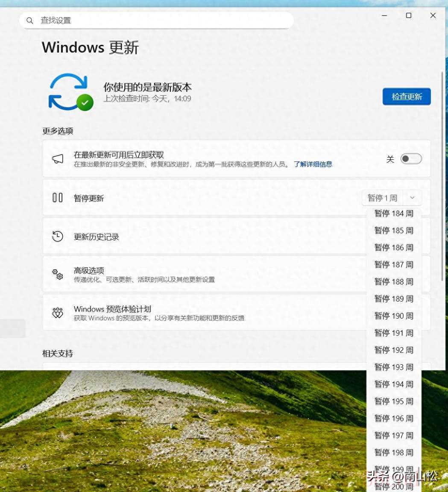Click the pause updates icon
448x492 pixels.
(x=57, y=198)
